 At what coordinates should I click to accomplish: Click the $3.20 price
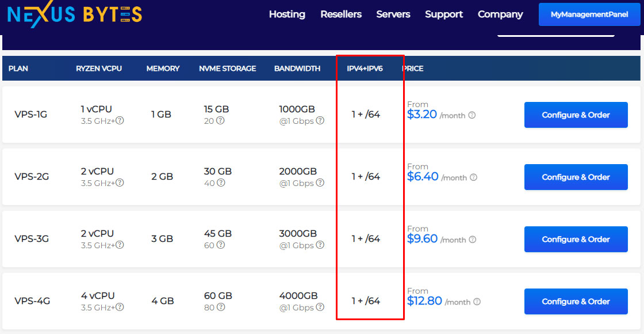click(x=422, y=115)
